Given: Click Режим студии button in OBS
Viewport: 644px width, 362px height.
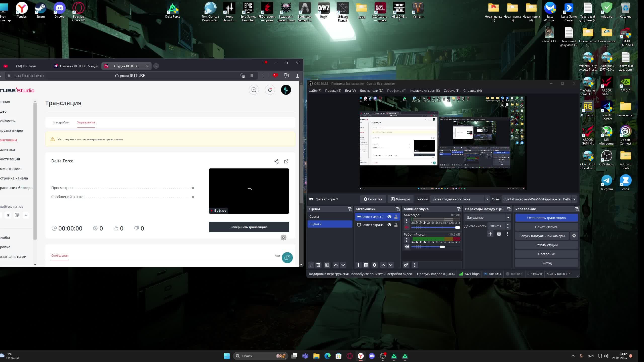Looking at the screenshot, I should pos(546,245).
